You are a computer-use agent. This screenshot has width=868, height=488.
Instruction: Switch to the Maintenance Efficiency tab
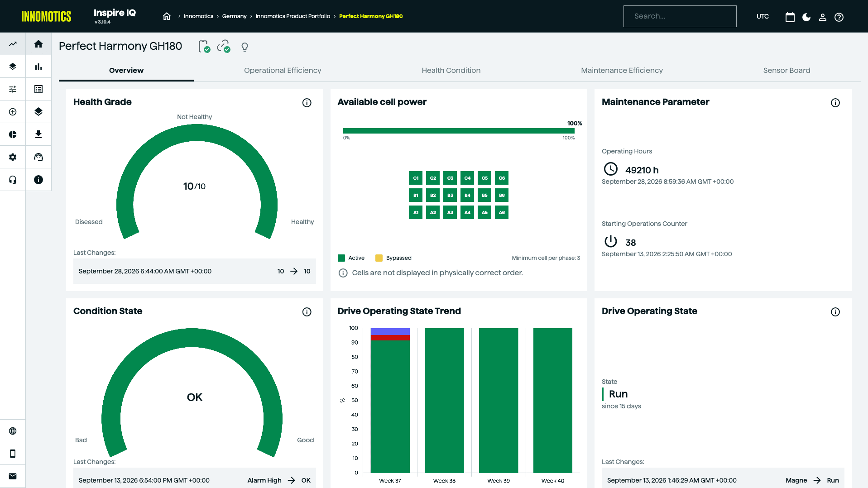pos(622,70)
